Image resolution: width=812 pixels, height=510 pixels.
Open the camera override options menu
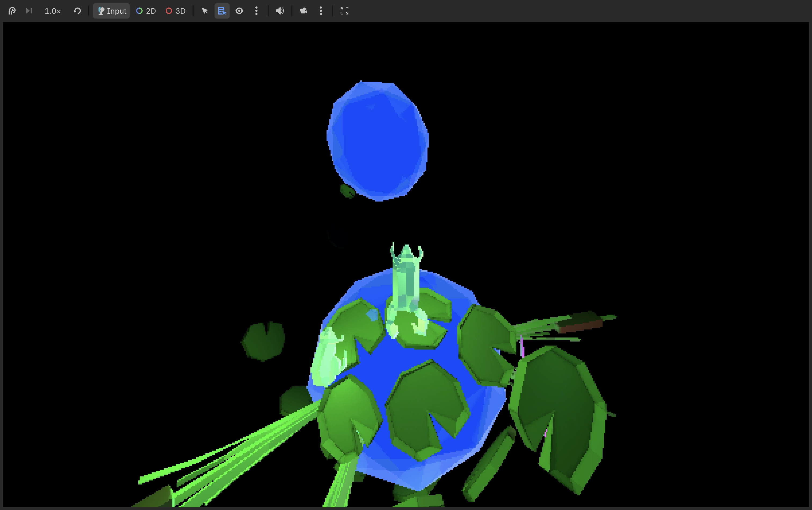pos(321,11)
